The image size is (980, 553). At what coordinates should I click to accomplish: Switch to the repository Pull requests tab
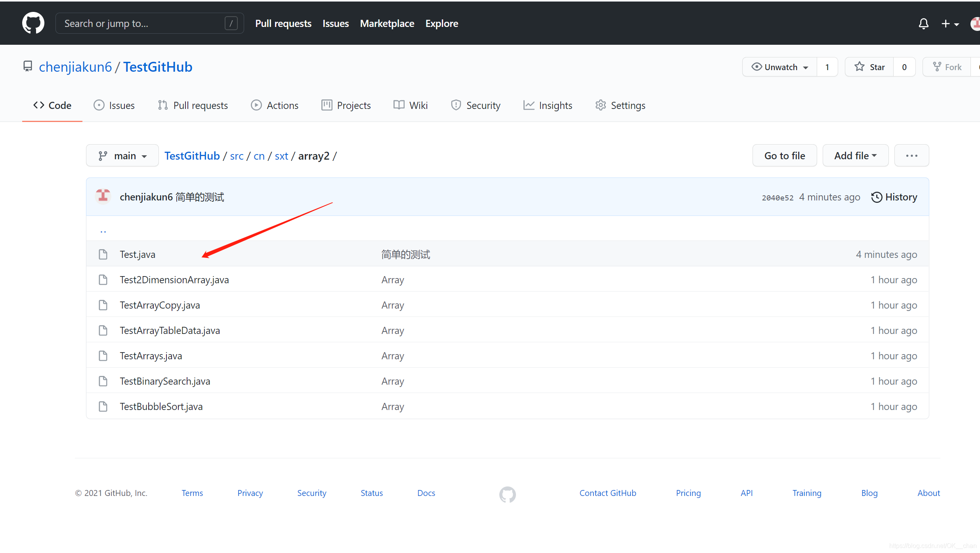pyautogui.click(x=193, y=105)
